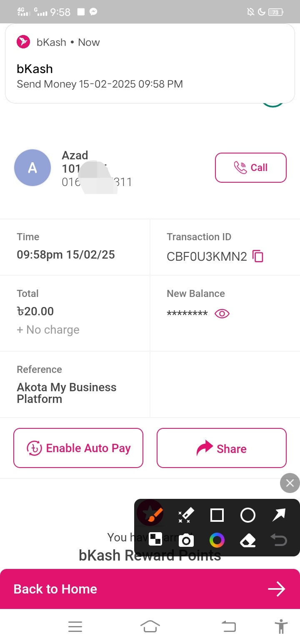Screen dimensions: 300x644
Task: Copy the Transaction ID
Action: [x=258, y=256]
